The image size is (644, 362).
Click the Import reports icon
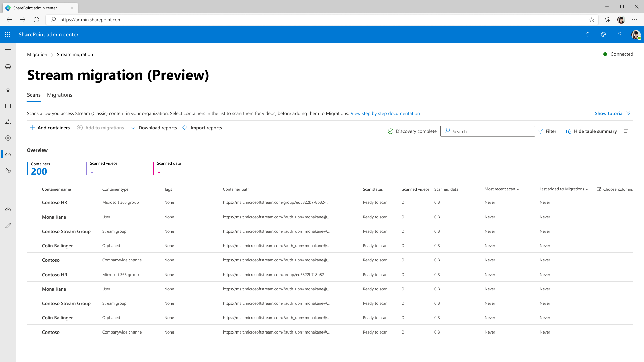185,128
